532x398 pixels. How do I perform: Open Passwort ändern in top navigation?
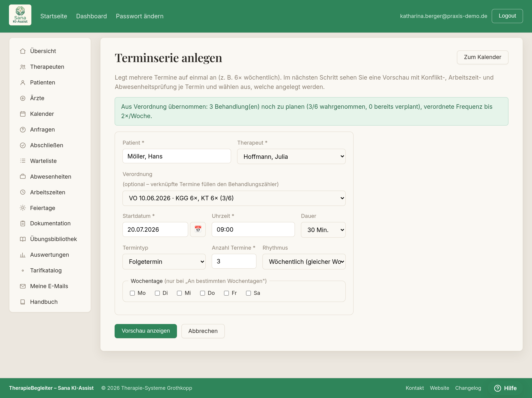coord(139,16)
